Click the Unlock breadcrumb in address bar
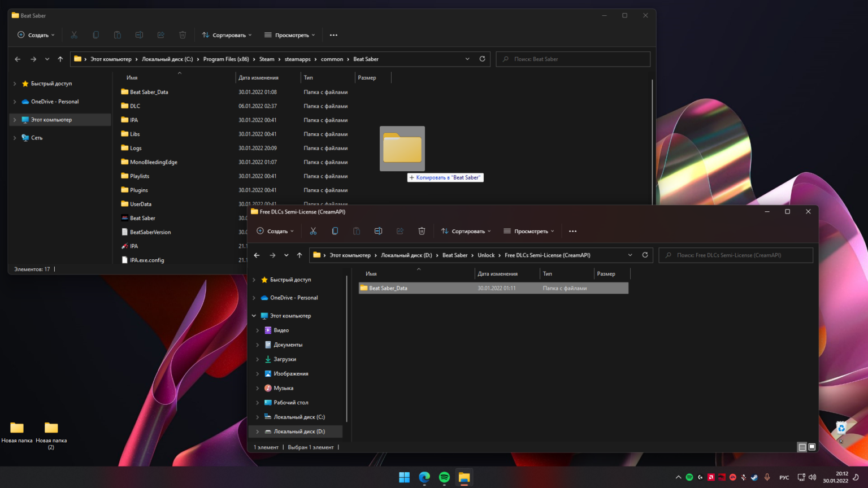This screenshot has width=868, height=488. (485, 255)
